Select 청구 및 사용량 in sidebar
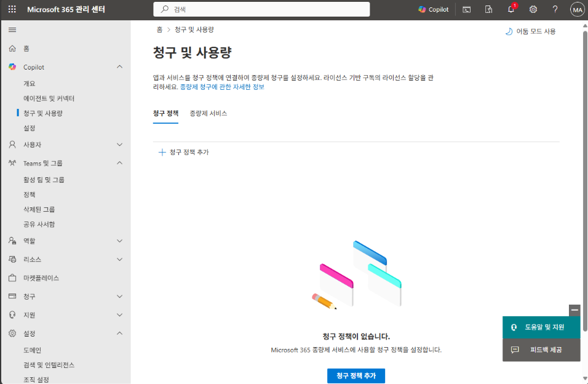 [x=43, y=113]
